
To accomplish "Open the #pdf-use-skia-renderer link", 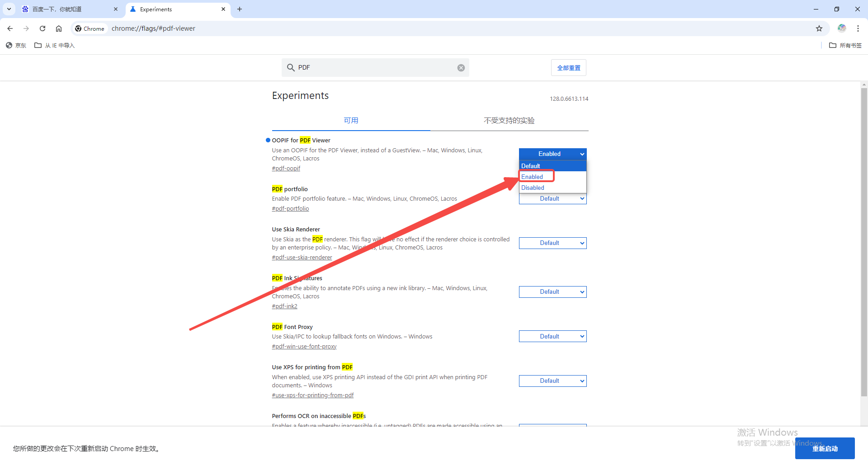I will (x=302, y=257).
